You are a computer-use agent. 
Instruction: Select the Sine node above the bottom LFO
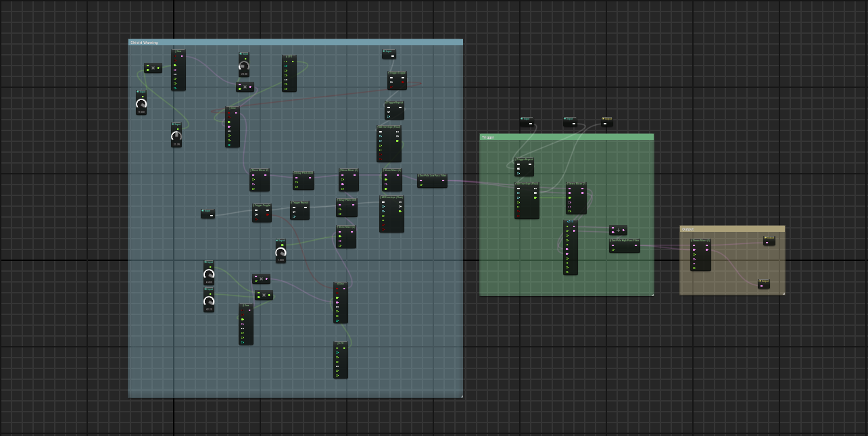(x=341, y=303)
